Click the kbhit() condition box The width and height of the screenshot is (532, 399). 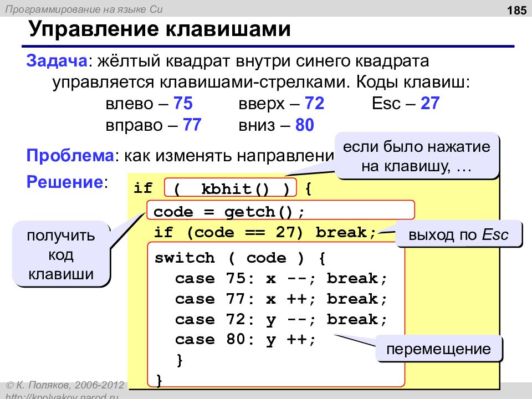click(x=231, y=188)
